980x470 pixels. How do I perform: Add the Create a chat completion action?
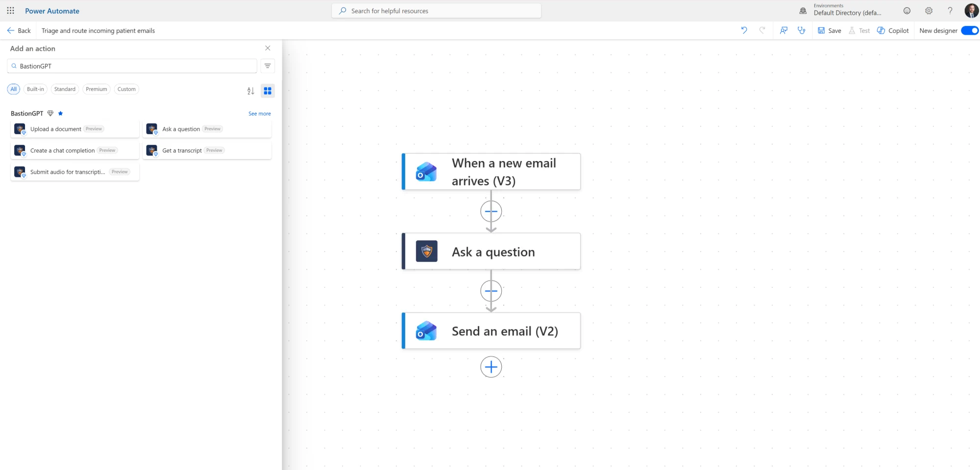[x=75, y=150]
